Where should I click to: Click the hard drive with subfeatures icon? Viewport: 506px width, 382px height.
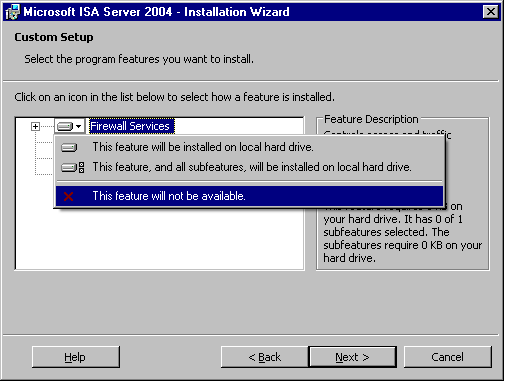[x=73, y=167]
